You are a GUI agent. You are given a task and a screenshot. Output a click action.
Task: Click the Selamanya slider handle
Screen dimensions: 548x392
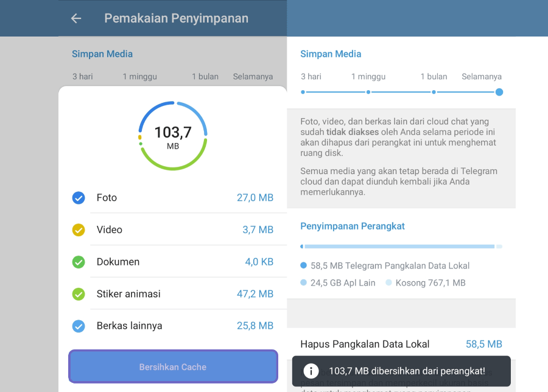pos(499,93)
